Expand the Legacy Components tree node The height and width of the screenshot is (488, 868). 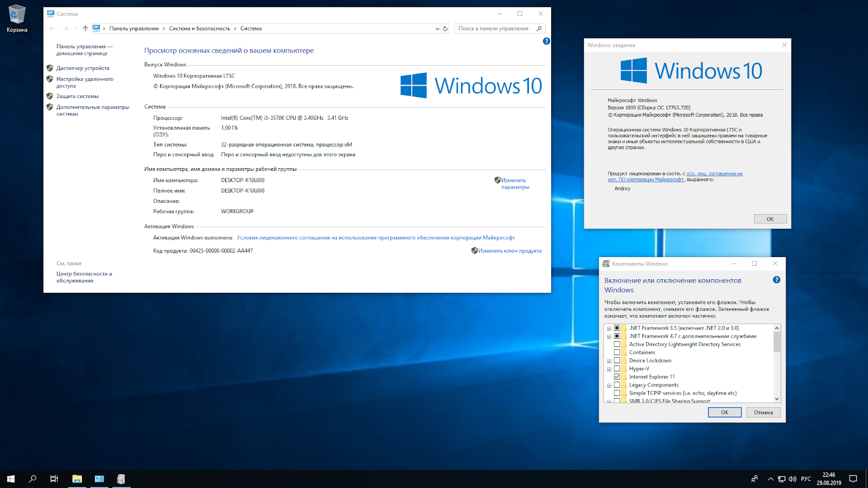point(609,386)
